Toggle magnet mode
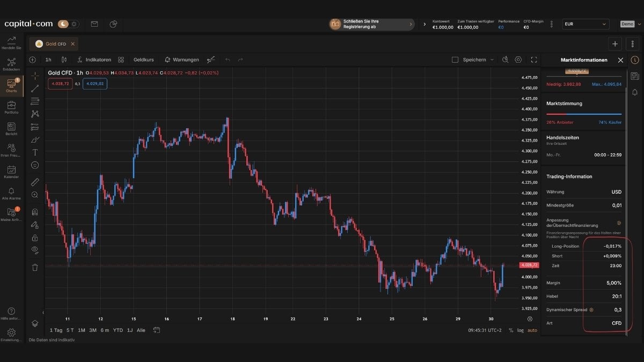The image size is (644, 362). [35, 212]
